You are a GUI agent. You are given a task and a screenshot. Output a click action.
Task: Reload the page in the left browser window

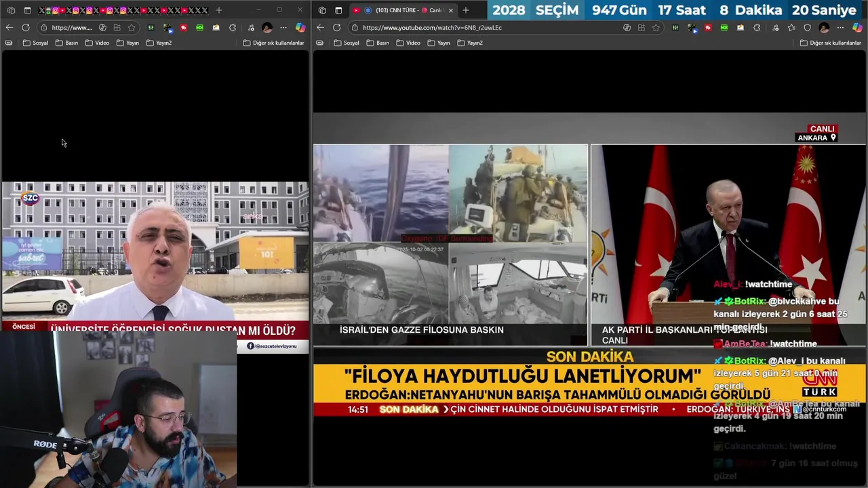[x=26, y=28]
